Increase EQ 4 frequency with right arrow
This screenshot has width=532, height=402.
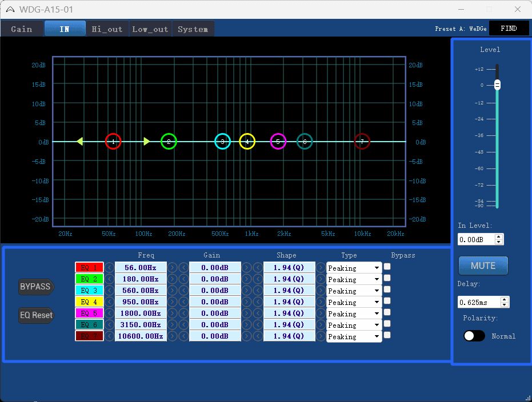click(173, 302)
